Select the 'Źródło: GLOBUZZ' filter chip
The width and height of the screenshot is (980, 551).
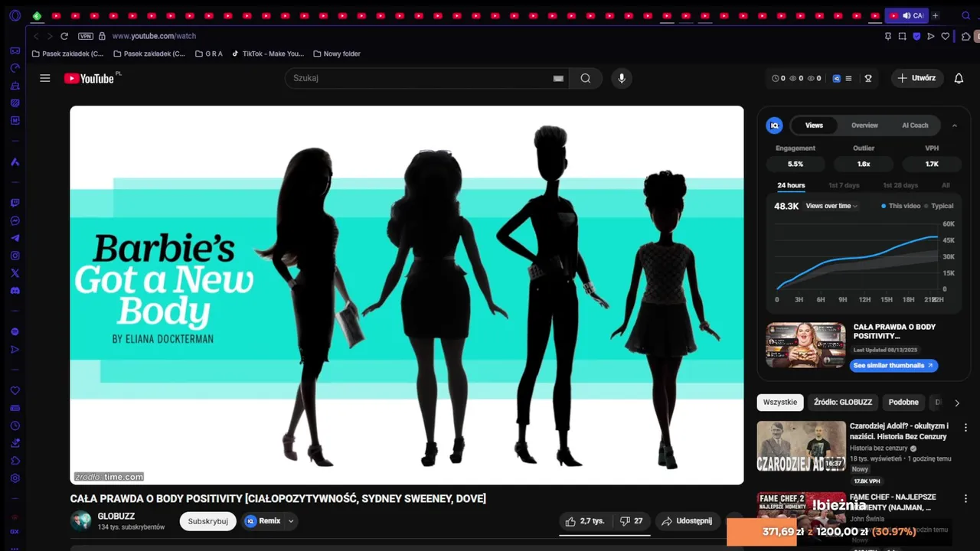843,402
